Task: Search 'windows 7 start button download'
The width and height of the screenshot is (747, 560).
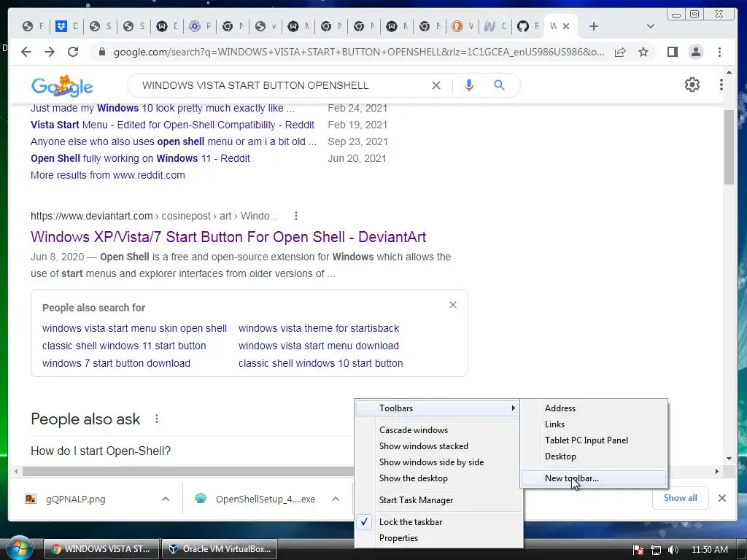Action: pyautogui.click(x=116, y=363)
